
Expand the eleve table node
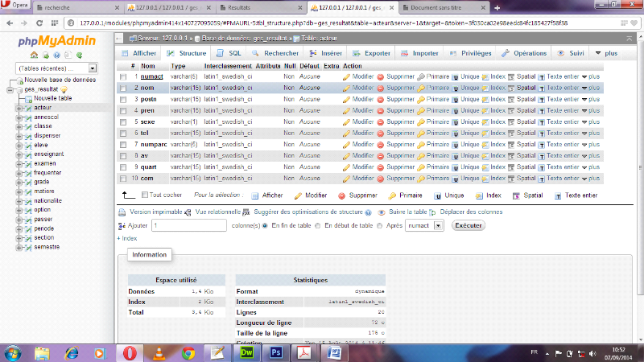point(19,146)
